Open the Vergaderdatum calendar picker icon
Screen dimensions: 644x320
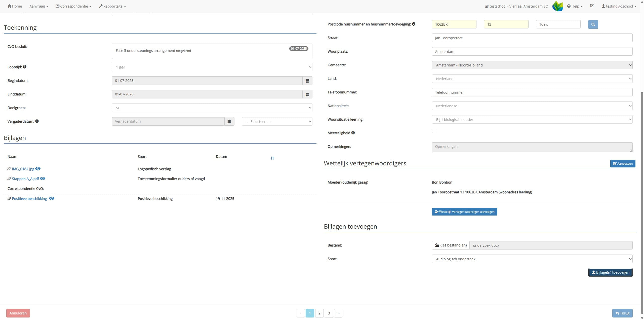229,121
